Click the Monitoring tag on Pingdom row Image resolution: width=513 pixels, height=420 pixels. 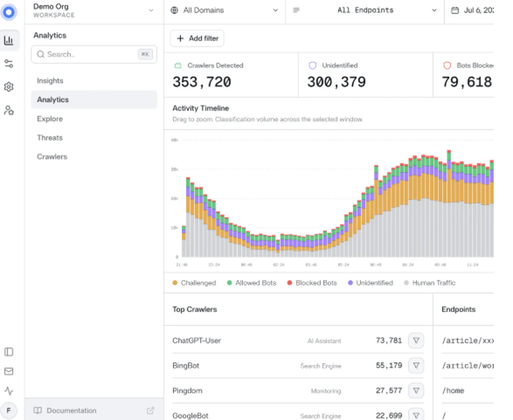326,391
